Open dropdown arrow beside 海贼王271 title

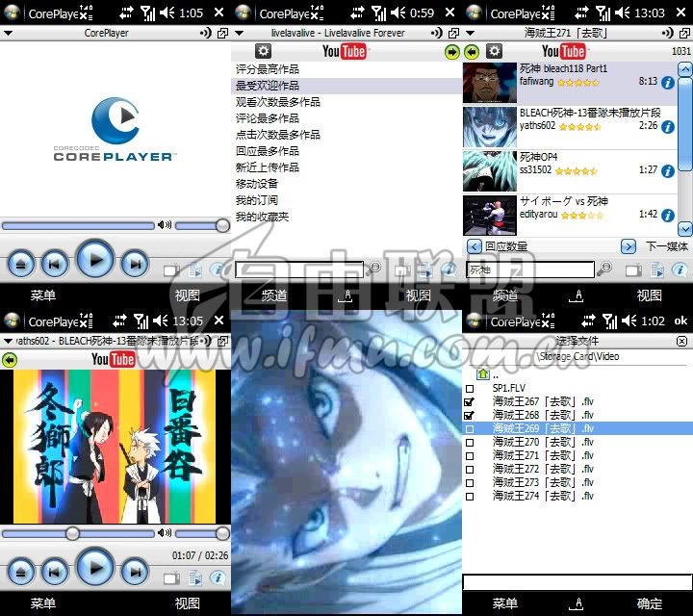(471, 33)
